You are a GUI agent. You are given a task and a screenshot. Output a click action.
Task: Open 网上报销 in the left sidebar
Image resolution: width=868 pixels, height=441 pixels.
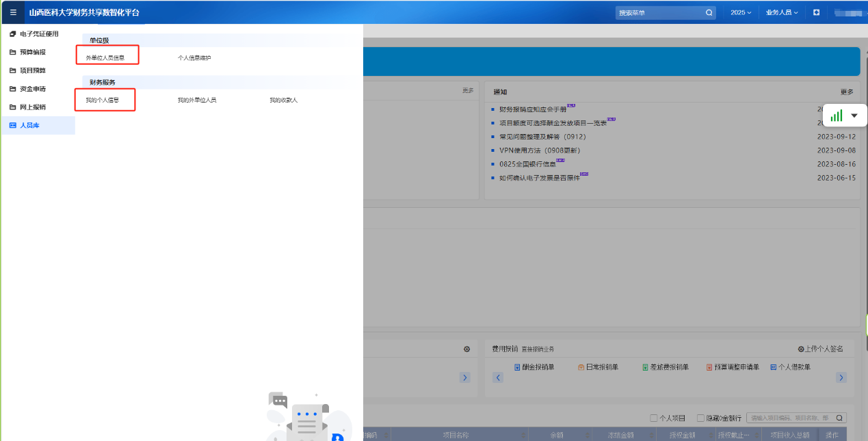(x=33, y=107)
